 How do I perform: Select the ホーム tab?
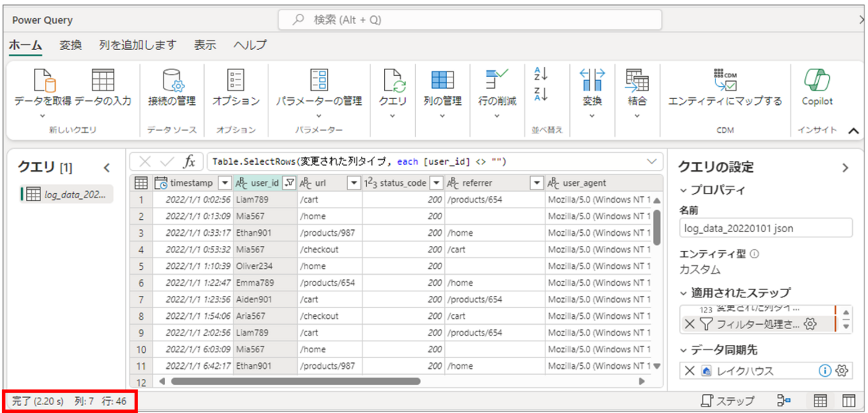point(25,45)
